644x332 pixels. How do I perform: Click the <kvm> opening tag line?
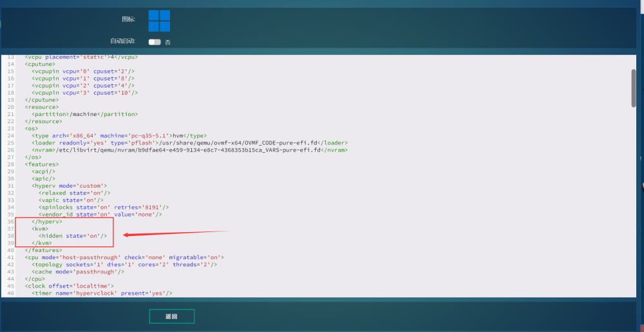click(x=40, y=228)
